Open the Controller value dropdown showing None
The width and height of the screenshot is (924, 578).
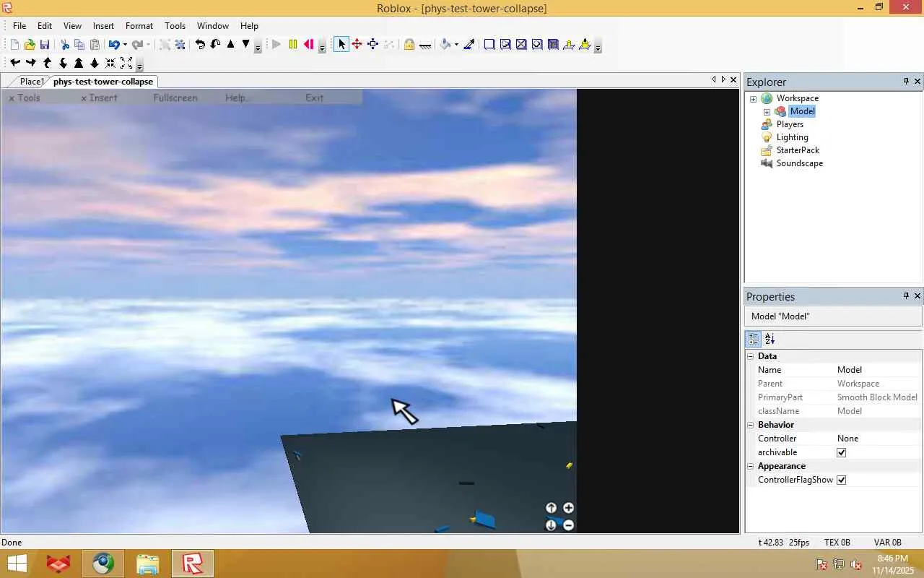pyautogui.click(x=879, y=439)
